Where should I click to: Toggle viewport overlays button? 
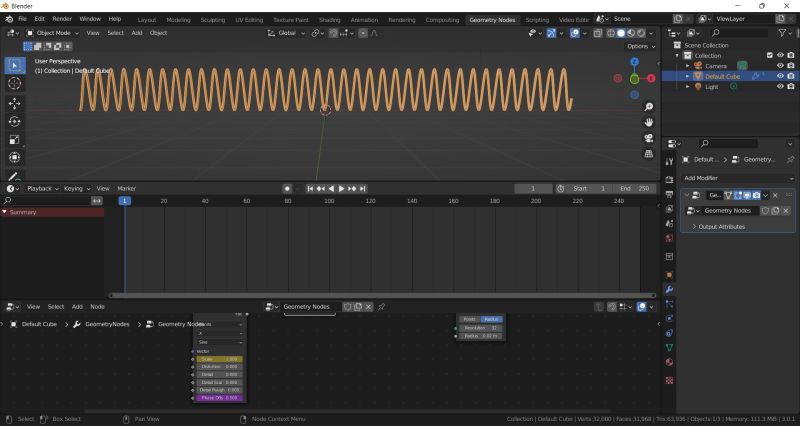[x=575, y=33]
